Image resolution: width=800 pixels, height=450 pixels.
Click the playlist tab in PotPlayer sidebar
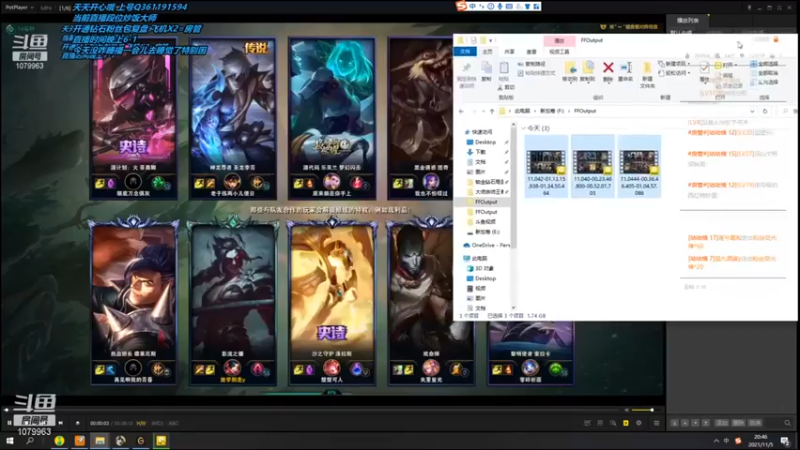click(687, 20)
